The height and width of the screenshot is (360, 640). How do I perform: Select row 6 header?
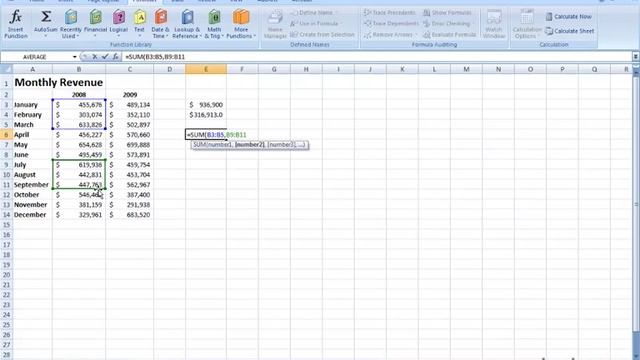click(x=7, y=135)
